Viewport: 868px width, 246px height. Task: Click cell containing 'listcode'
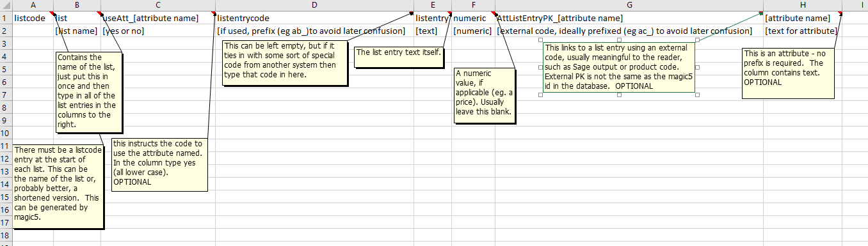pos(33,18)
